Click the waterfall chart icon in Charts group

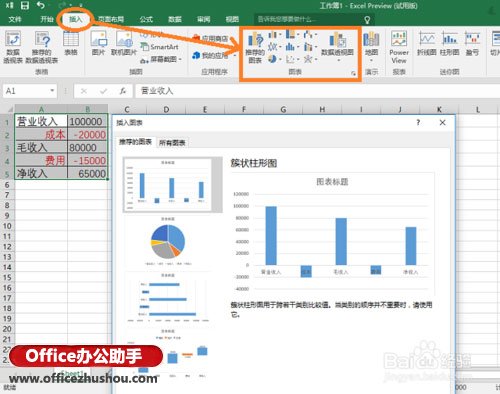(308, 34)
